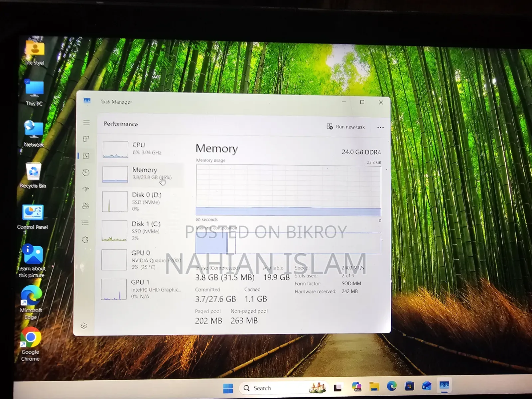Image resolution: width=532 pixels, height=399 pixels.
Task: Open Task Manager Settings gear
Action: [84, 326]
